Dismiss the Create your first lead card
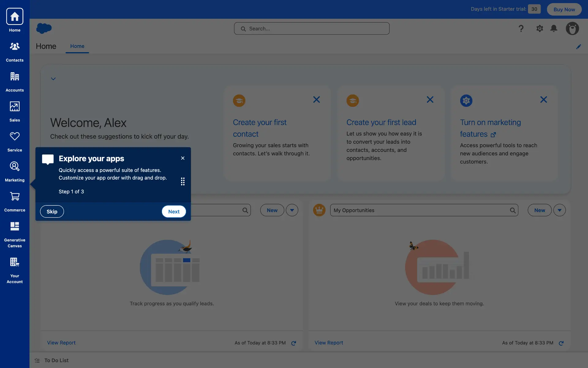The width and height of the screenshot is (588, 368). [430, 100]
